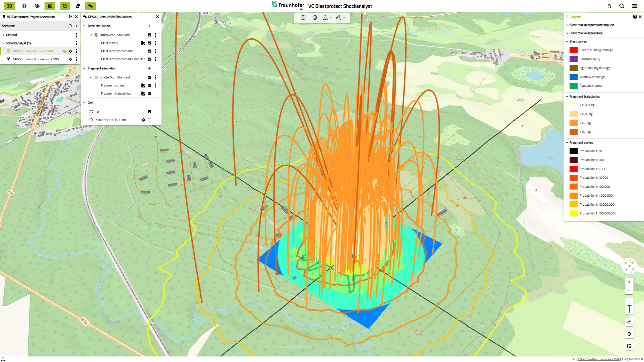Viewport: 644px width, 362px height.
Task: Click the search magnifier icon
Action: tap(622, 6)
